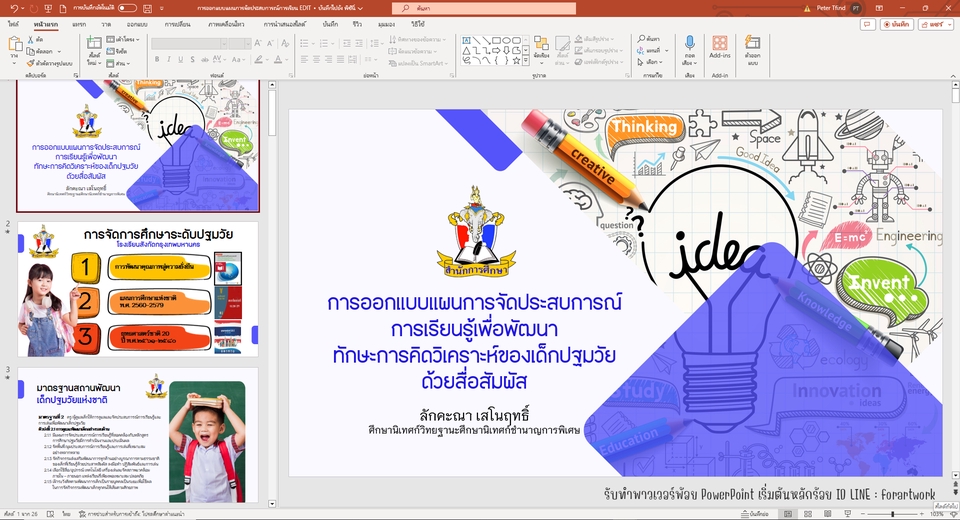The image size is (960, 520).
Task: Switch to the การเปลี่ยน (Transitions) tab
Action: (x=178, y=24)
